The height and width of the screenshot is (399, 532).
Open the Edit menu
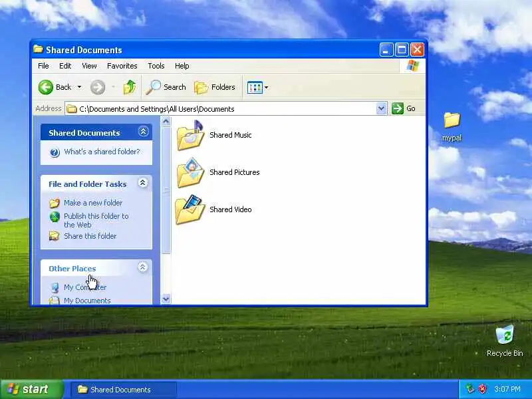[x=65, y=66]
